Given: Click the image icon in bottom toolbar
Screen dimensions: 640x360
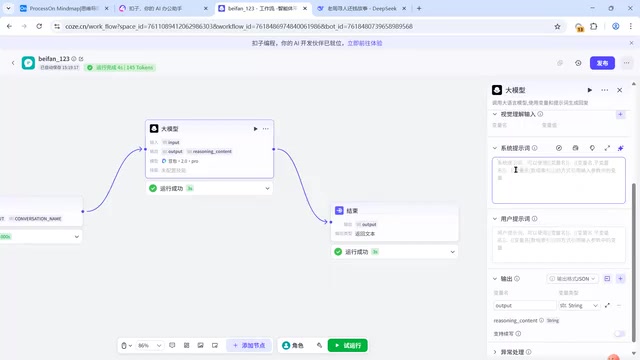Looking at the screenshot, I should pyautogui.click(x=200, y=345).
